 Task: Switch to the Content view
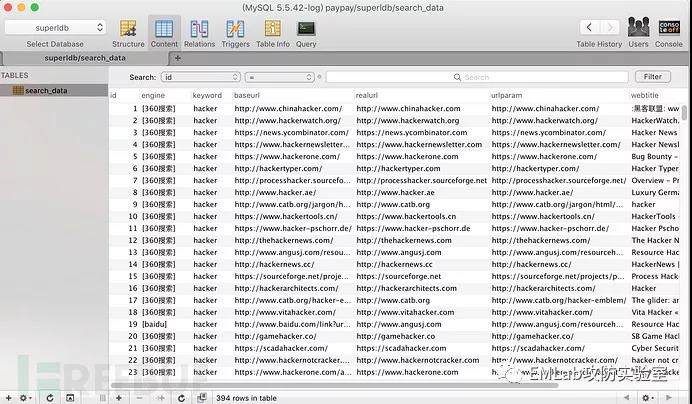click(x=164, y=33)
